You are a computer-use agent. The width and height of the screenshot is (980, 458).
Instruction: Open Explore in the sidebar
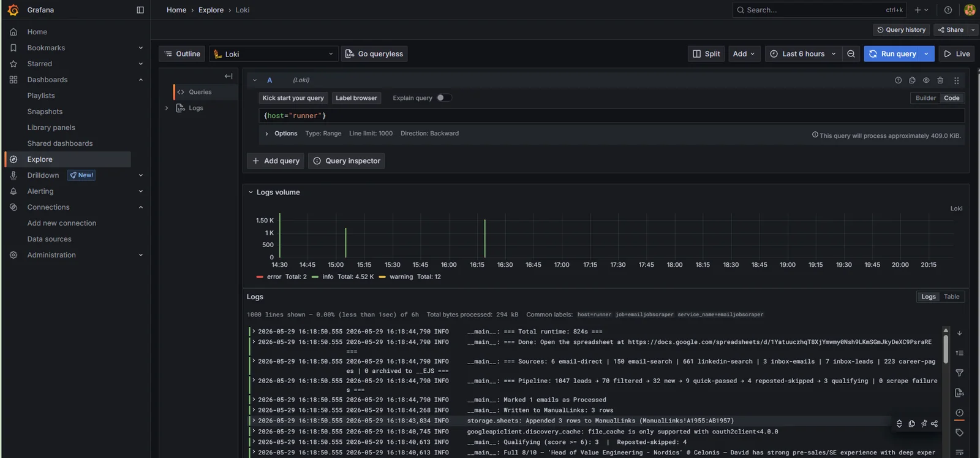pyautogui.click(x=68, y=159)
